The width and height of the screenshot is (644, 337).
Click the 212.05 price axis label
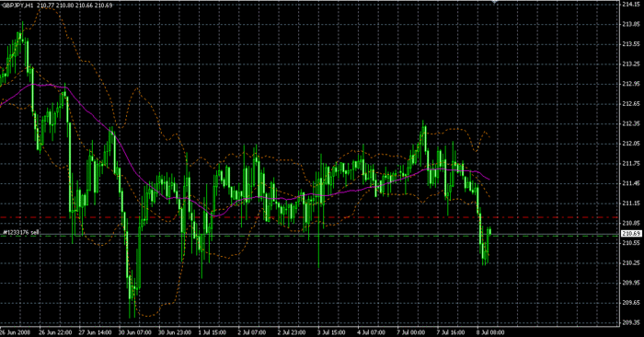631,144
